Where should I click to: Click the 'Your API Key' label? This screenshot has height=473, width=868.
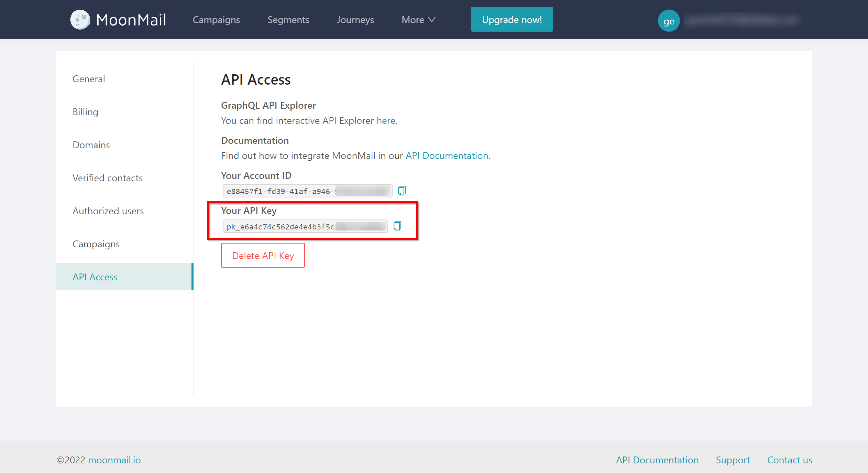pyautogui.click(x=249, y=211)
